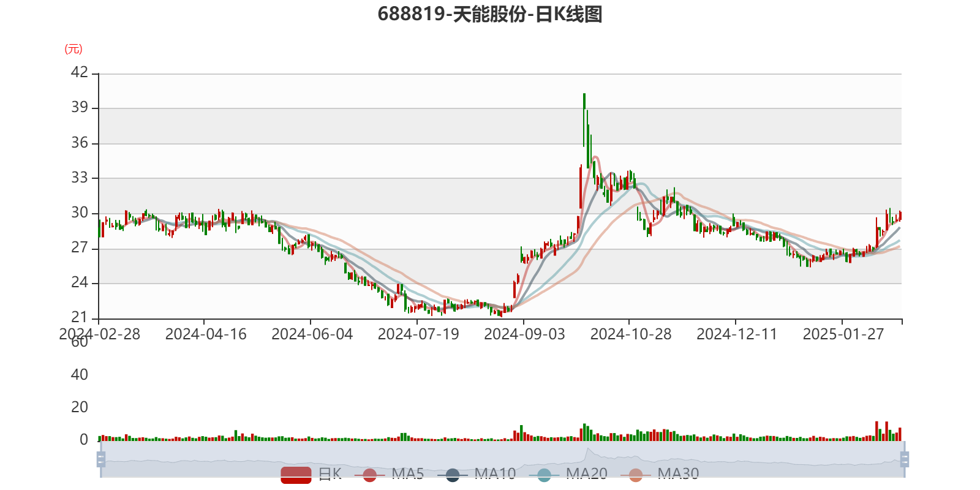Select the 2025-01-27 date label
The width and height of the screenshot is (980, 490).
pos(843,334)
